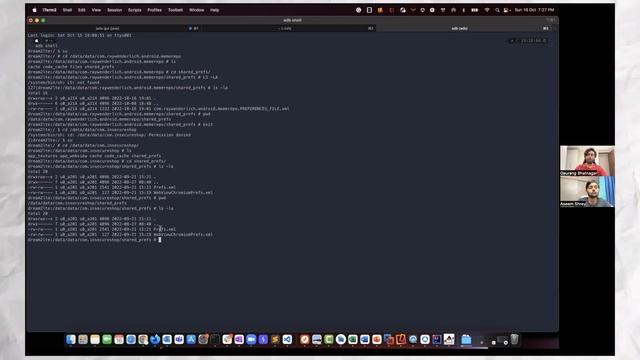Click the menu bar date and time
Image resolution: width=640 pixels, height=360 pixels.
click(534, 10)
